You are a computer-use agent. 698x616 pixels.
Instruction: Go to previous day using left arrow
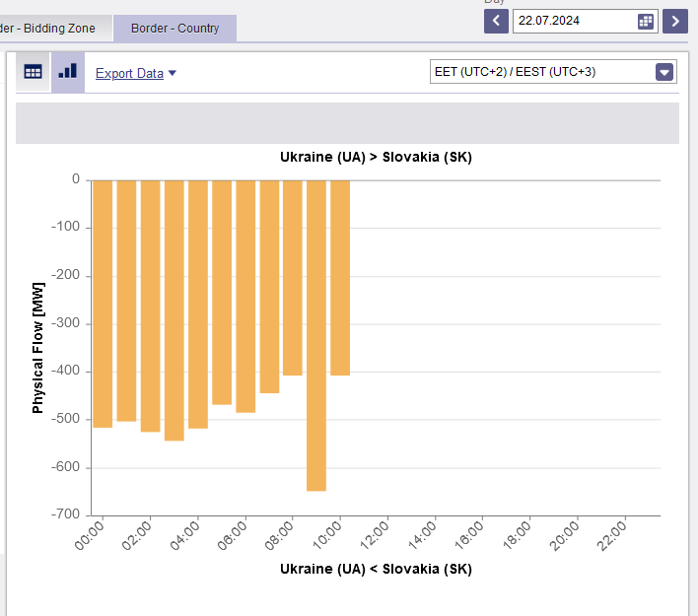pyautogui.click(x=496, y=21)
